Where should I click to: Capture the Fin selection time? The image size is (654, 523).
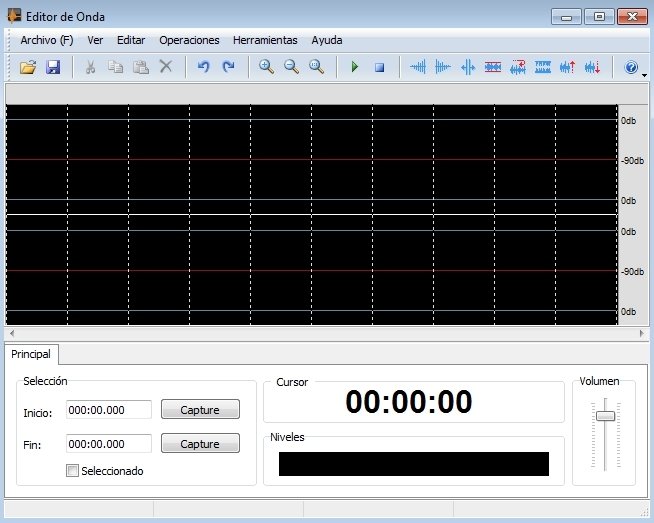point(200,443)
